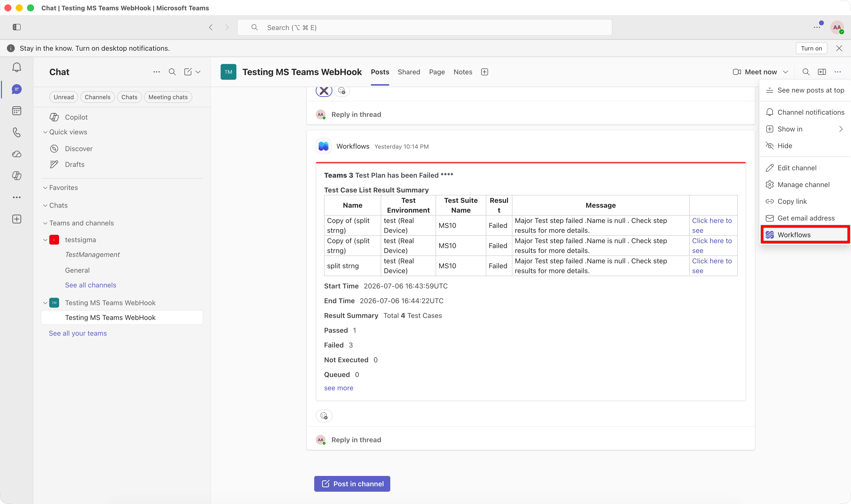Open the AA profile avatar

point(837,27)
